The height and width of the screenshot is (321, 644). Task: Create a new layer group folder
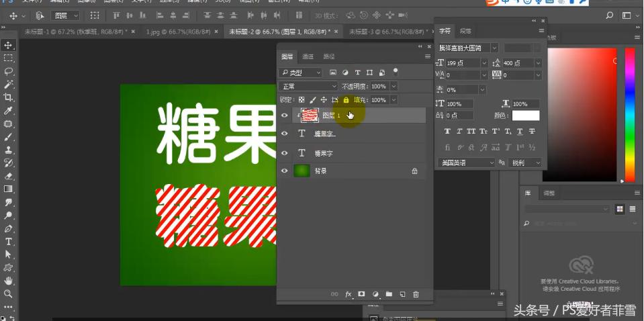tap(389, 294)
